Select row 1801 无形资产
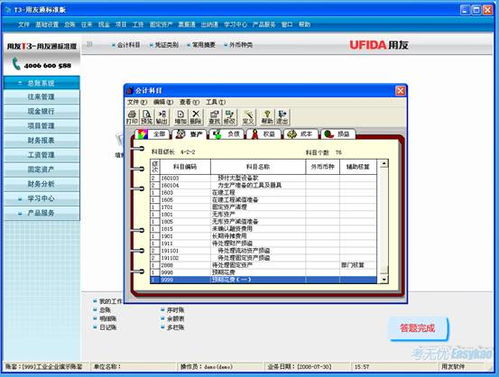 coord(263,214)
